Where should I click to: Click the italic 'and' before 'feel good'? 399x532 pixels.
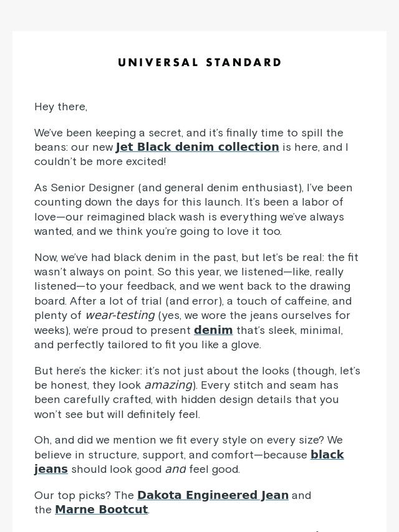tap(175, 469)
